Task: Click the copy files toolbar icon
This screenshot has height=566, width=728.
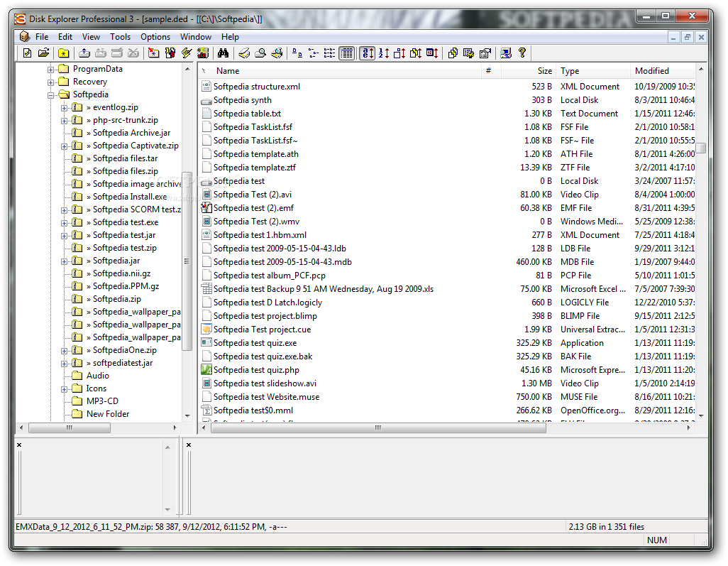Action: 453,53
